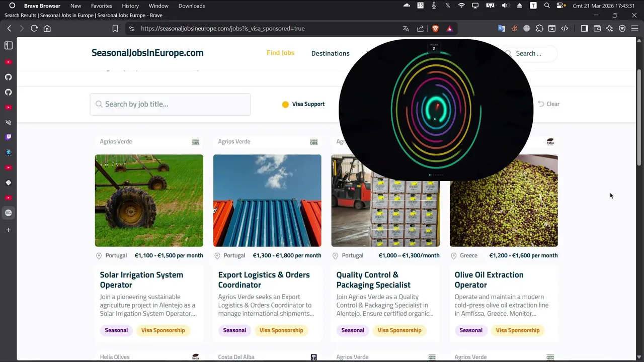The width and height of the screenshot is (644, 362).
Task: Click the Wi-Fi icon in system tray
Action: pyautogui.click(x=461, y=6)
